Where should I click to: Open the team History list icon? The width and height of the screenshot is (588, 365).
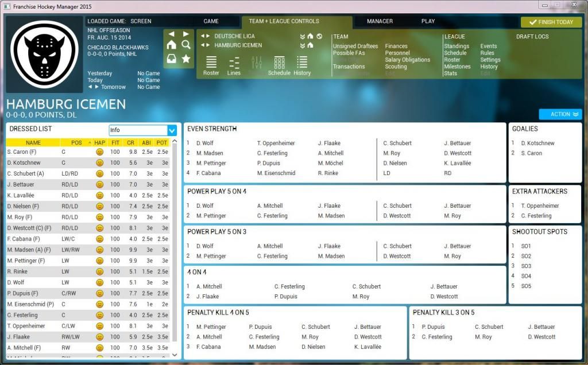(302, 66)
